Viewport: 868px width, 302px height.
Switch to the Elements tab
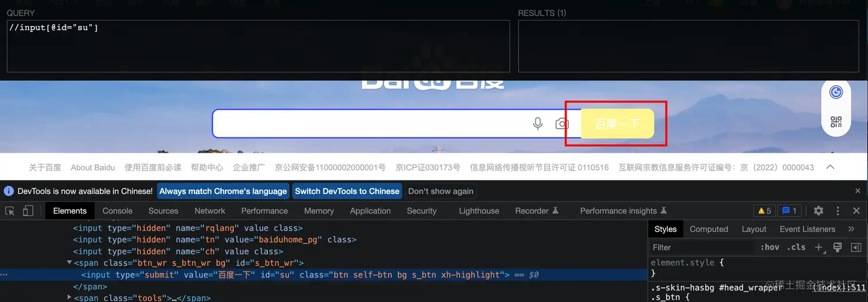[x=69, y=211]
